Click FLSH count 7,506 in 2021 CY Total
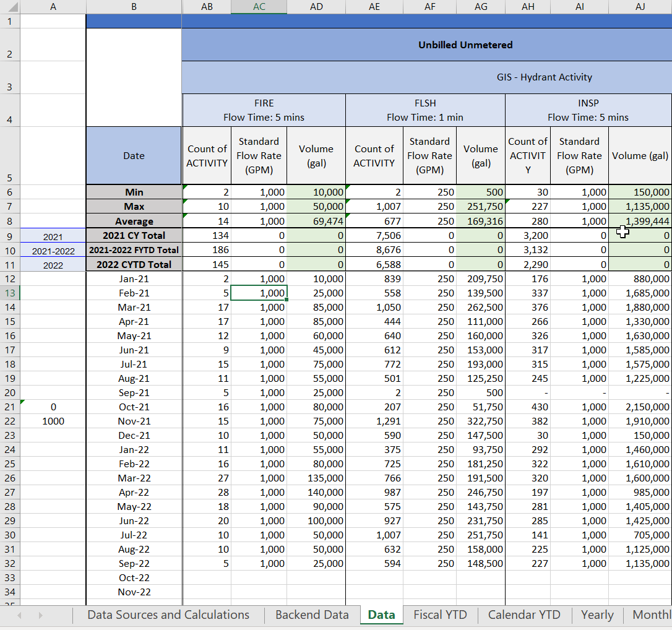 click(374, 236)
